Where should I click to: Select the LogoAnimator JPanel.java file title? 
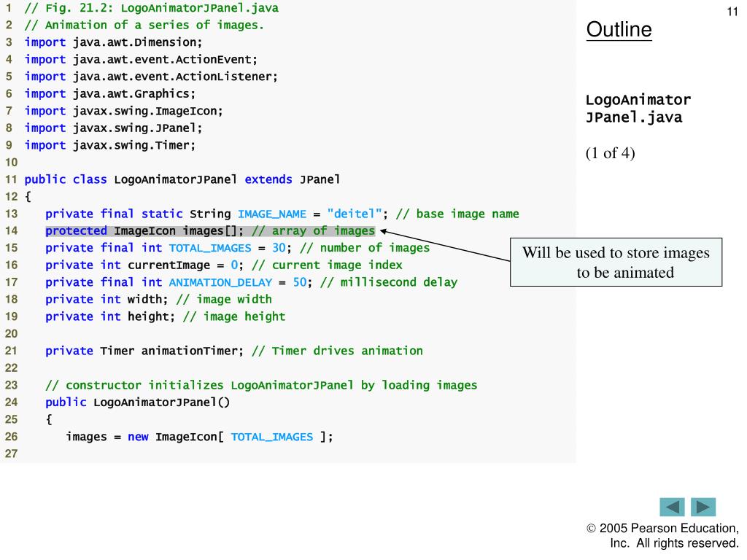pyautogui.click(x=638, y=109)
